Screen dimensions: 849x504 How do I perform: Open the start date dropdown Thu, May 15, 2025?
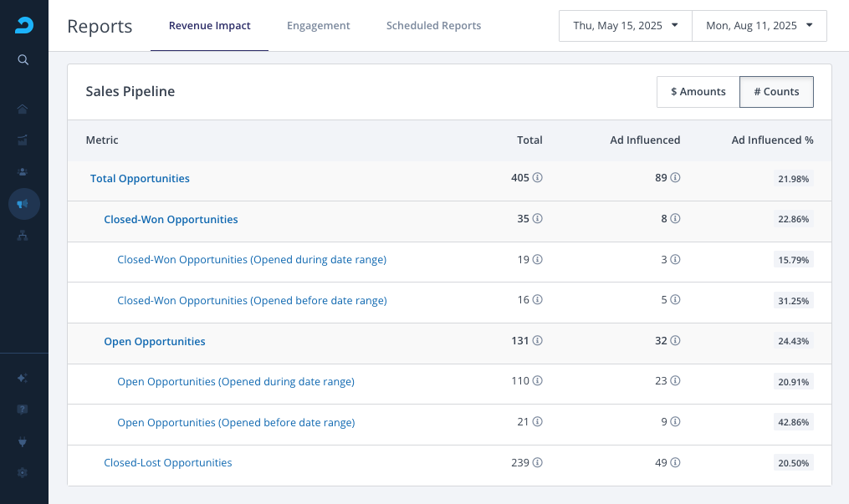point(625,26)
